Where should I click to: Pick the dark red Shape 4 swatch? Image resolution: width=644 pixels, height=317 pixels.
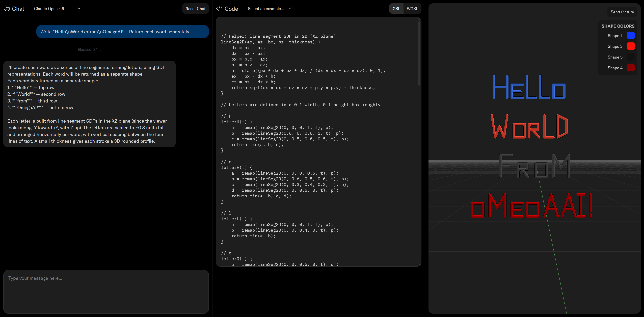631,68
